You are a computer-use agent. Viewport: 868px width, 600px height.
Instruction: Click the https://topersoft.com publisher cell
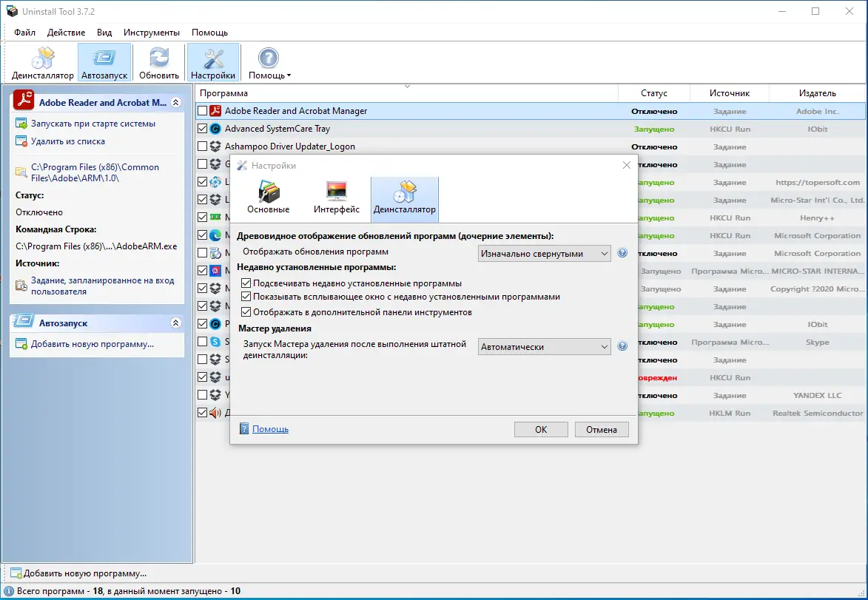pyautogui.click(x=818, y=182)
